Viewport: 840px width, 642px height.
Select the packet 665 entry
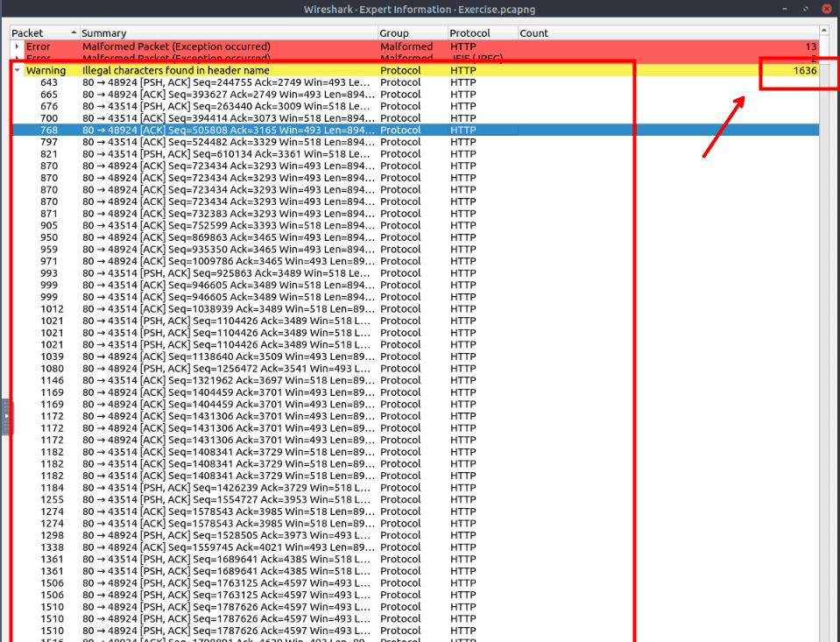point(228,95)
